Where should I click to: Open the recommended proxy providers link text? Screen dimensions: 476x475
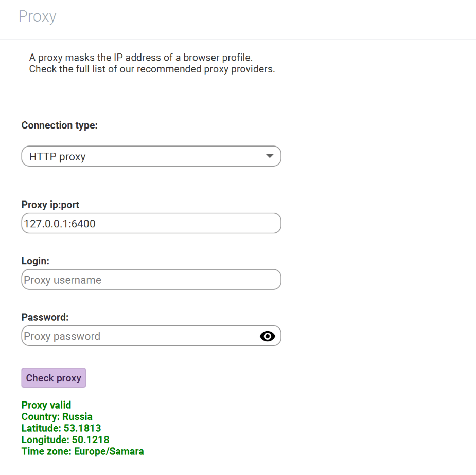(x=205, y=69)
